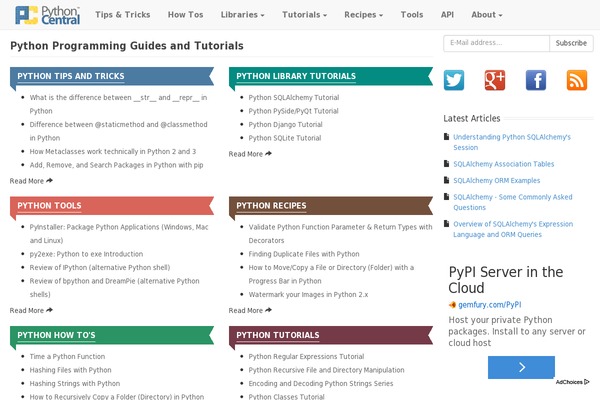Open the Recipes dropdown menu
600x400 pixels.
[364, 15]
